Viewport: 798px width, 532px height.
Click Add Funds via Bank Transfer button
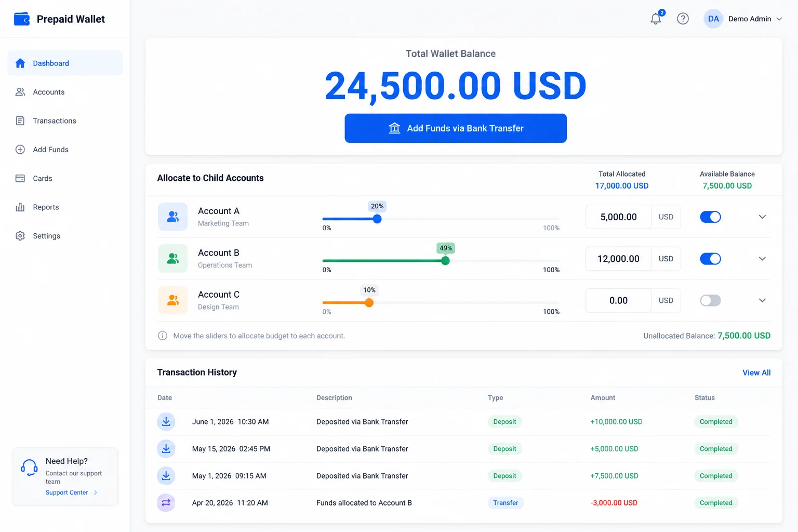coord(456,128)
